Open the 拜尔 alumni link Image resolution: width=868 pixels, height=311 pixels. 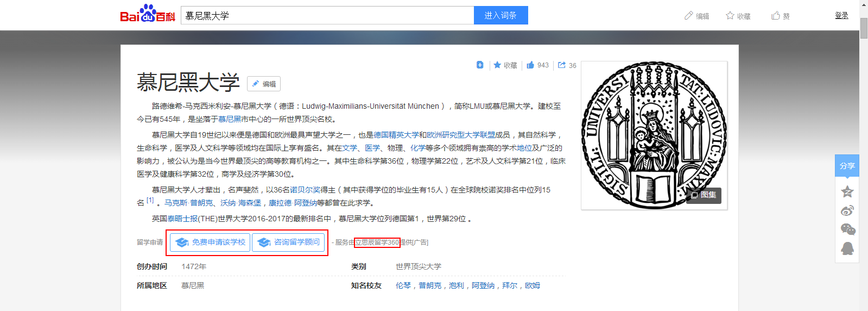pos(510,285)
